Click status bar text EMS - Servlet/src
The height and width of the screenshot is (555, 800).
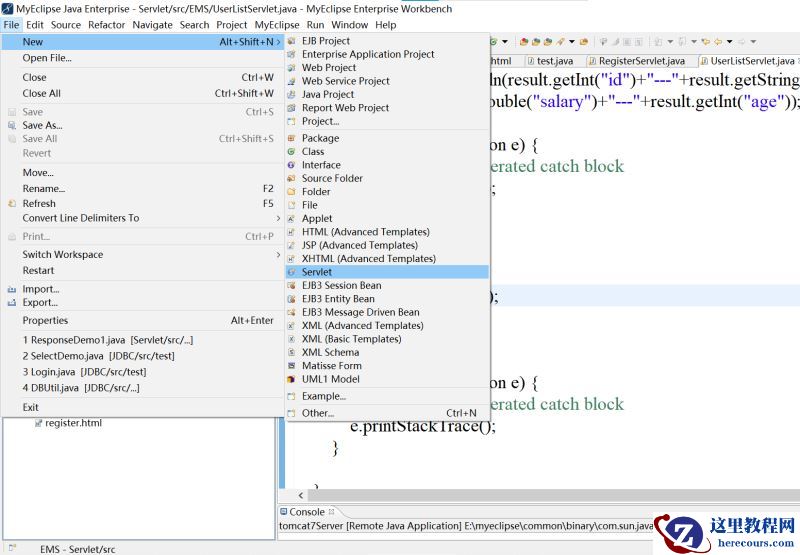(78, 549)
